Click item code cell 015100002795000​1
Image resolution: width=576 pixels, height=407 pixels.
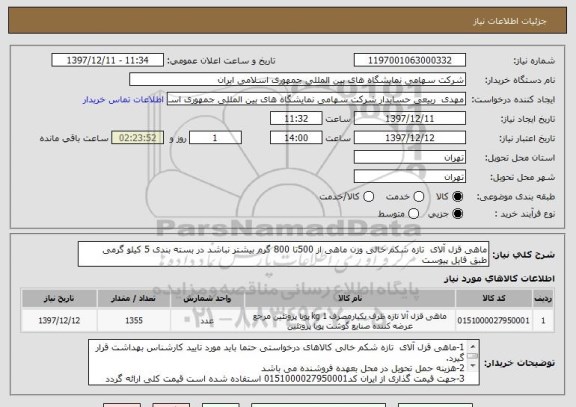pyautogui.click(x=494, y=321)
